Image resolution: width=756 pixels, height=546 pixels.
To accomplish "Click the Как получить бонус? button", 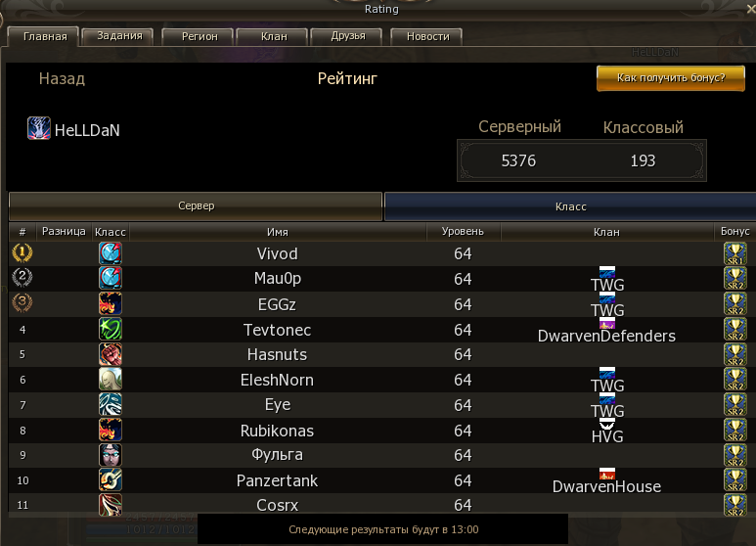I will (x=671, y=78).
